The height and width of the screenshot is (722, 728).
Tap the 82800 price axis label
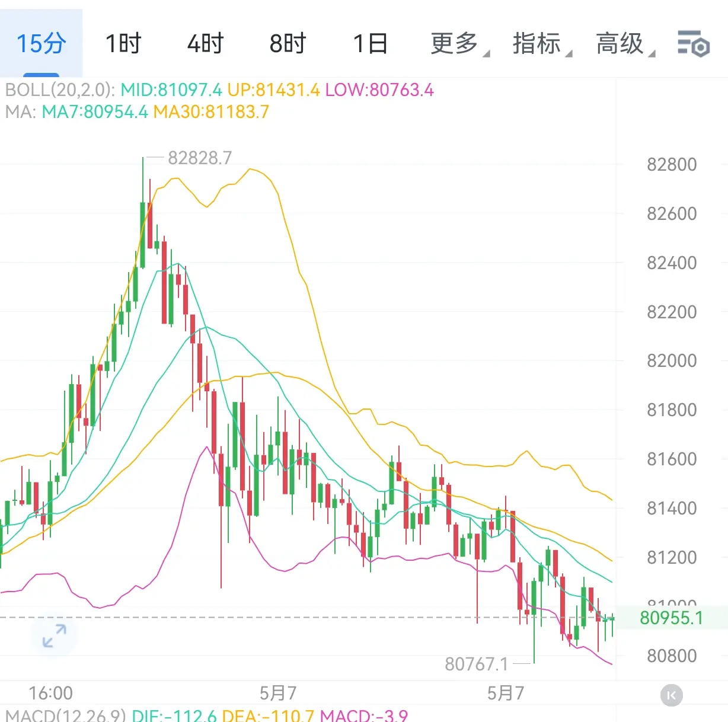point(672,164)
